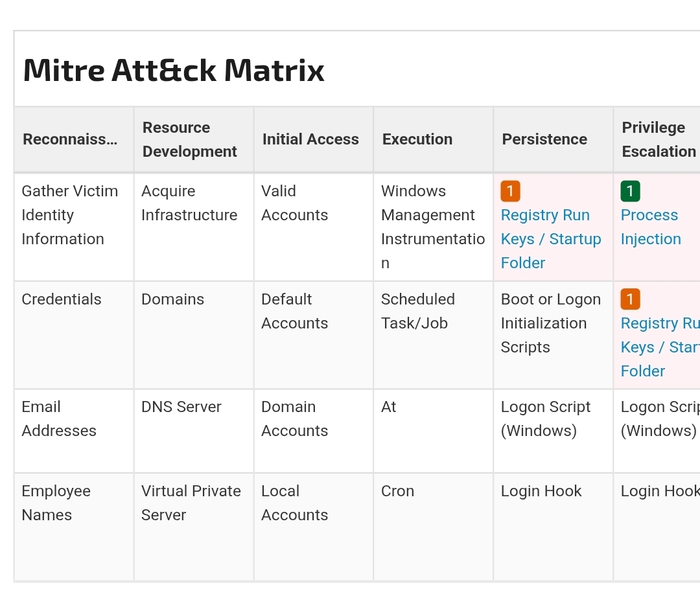Open the Process Injection link
The width and height of the screenshot is (700, 609).
(x=651, y=227)
